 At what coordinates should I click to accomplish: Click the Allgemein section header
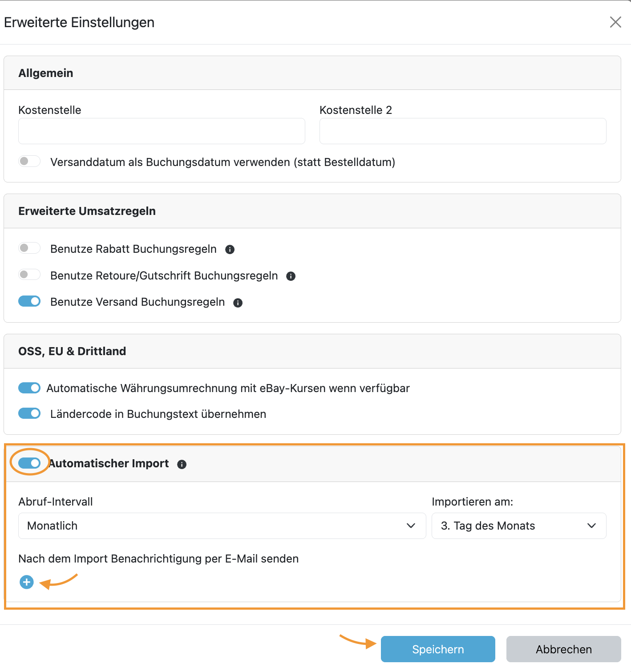point(46,73)
